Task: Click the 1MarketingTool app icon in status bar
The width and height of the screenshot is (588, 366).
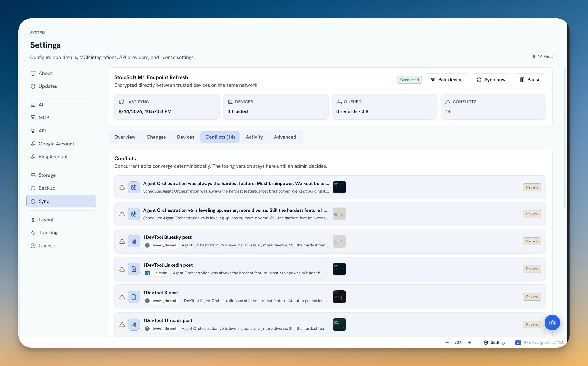Action: point(518,342)
